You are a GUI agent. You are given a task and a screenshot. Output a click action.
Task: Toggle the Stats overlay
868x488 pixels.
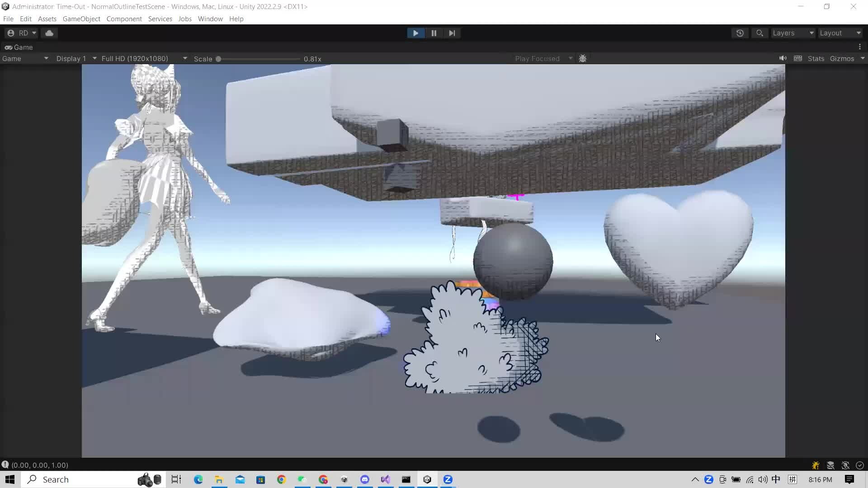[815, 58]
